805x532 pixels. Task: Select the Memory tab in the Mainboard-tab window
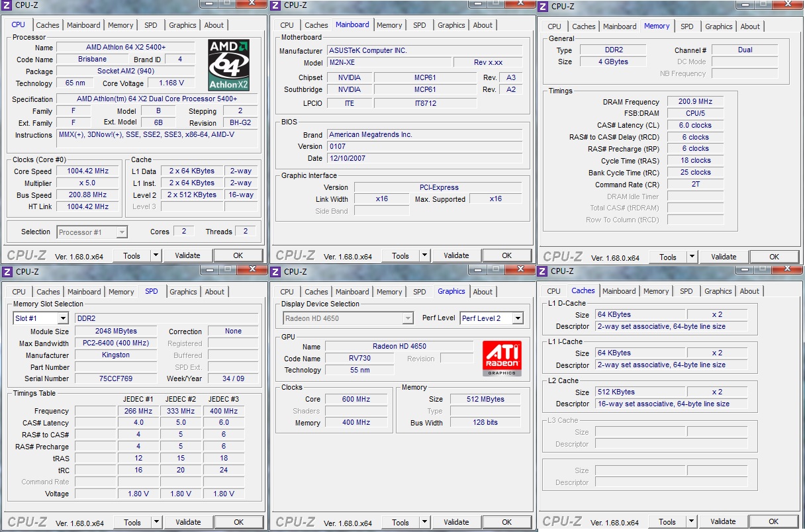(x=389, y=25)
